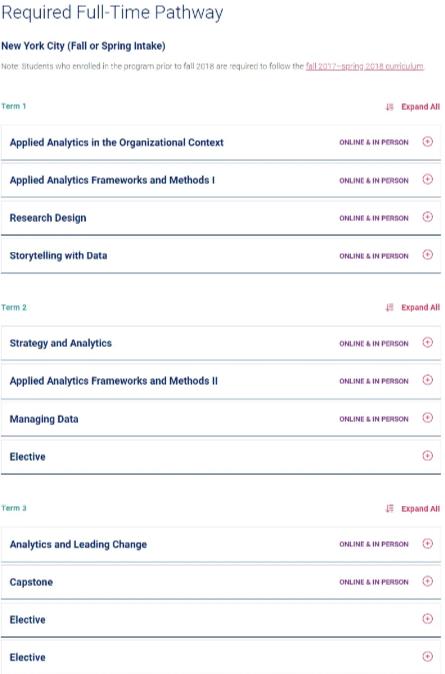
Task: Click sort icon beside Term 1 Expand All
Action: click(390, 107)
